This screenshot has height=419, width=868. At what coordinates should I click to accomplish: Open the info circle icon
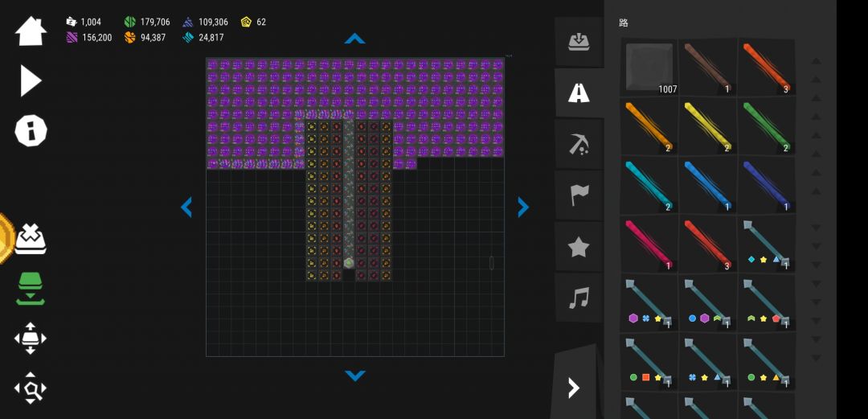point(31,131)
